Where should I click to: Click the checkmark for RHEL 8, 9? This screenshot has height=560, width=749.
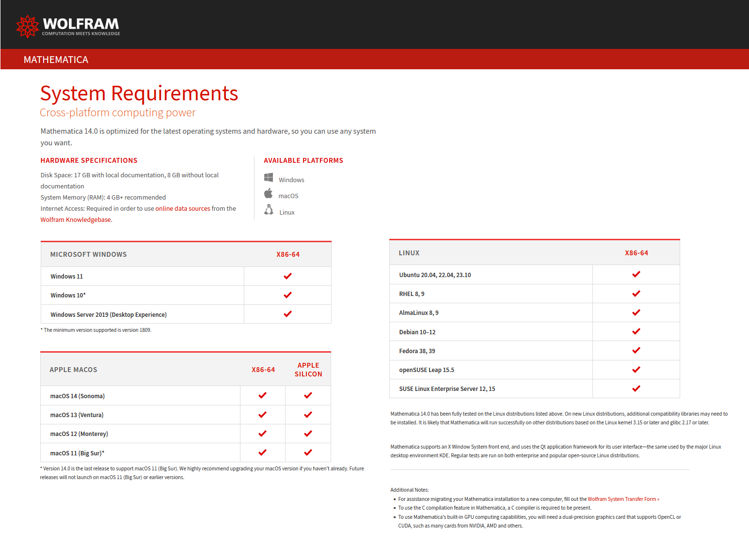coord(636,294)
